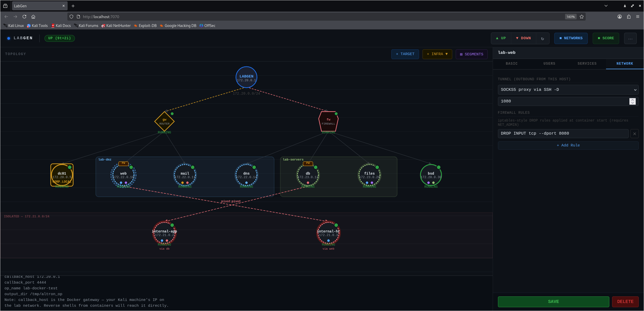
Task: Open Google Hacking DB bookmark
Action: coord(178,26)
